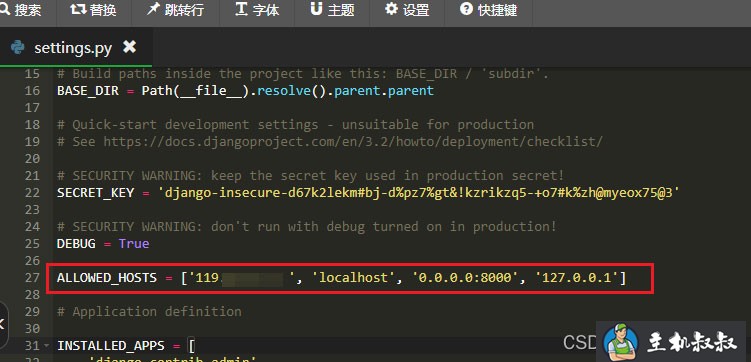Screen dimensions: 751x362
Task: Click the django-insecure secret key string
Action: 419,192
